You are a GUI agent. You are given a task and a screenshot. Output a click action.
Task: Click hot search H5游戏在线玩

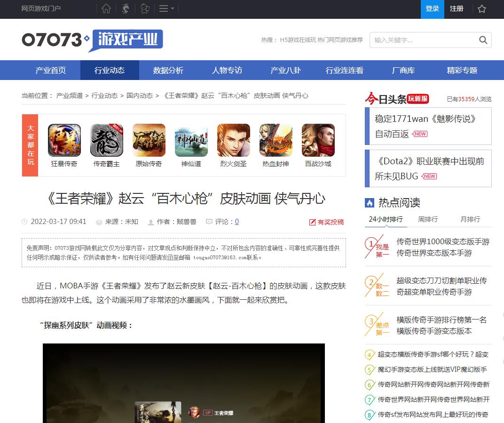[298, 40]
